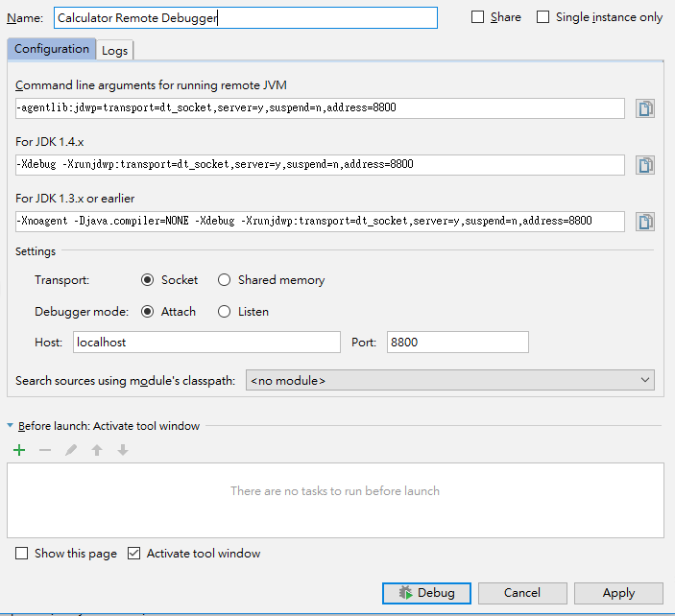The width and height of the screenshot is (675, 616).
Task: Click the -Xnoagent JDK 1.3.x arguments field
Action: [320, 222]
